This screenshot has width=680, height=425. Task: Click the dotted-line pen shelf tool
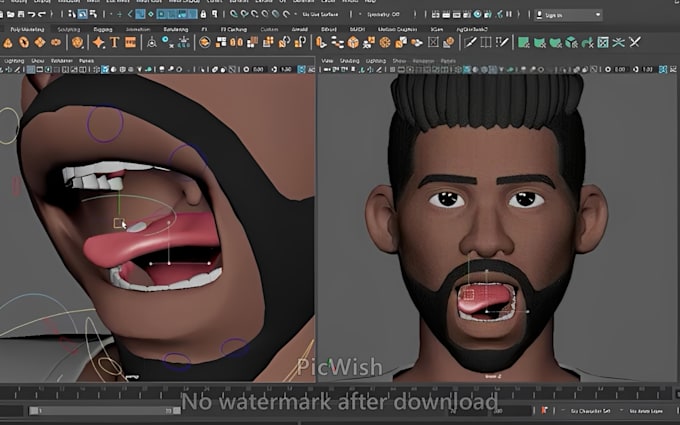click(x=502, y=42)
